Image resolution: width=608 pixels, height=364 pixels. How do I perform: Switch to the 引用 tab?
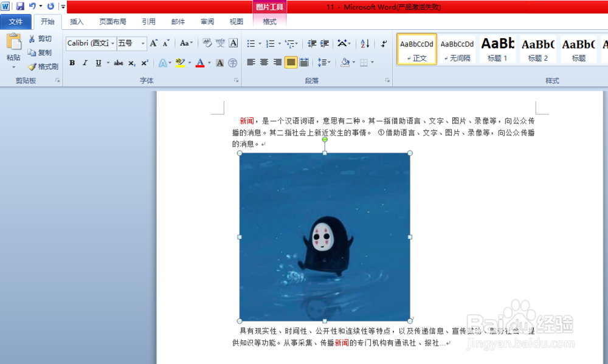148,22
